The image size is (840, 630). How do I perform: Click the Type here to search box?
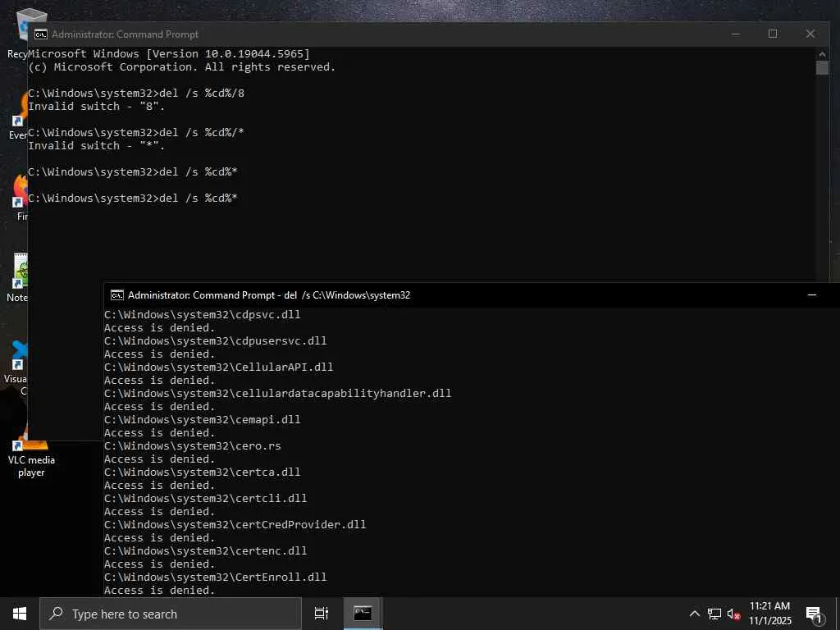(171, 614)
